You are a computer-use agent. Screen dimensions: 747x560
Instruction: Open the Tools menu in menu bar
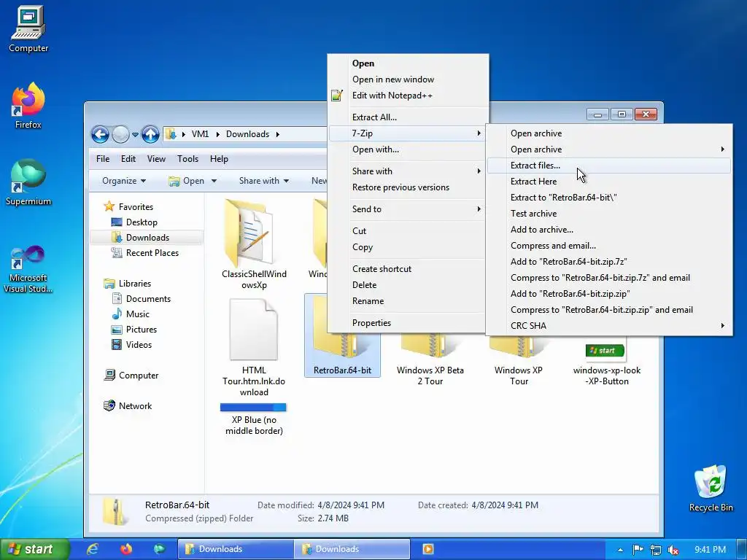(187, 159)
